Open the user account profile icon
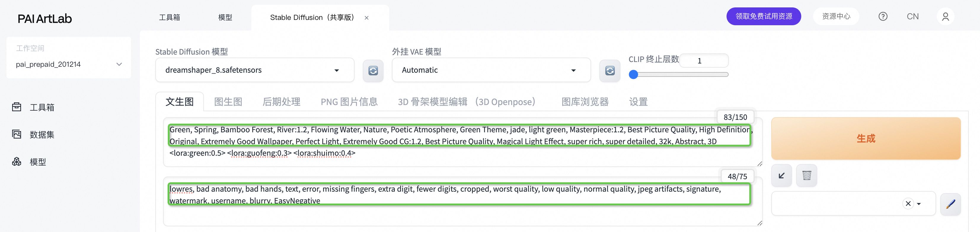This screenshot has height=232, width=980. pyautogui.click(x=945, y=16)
